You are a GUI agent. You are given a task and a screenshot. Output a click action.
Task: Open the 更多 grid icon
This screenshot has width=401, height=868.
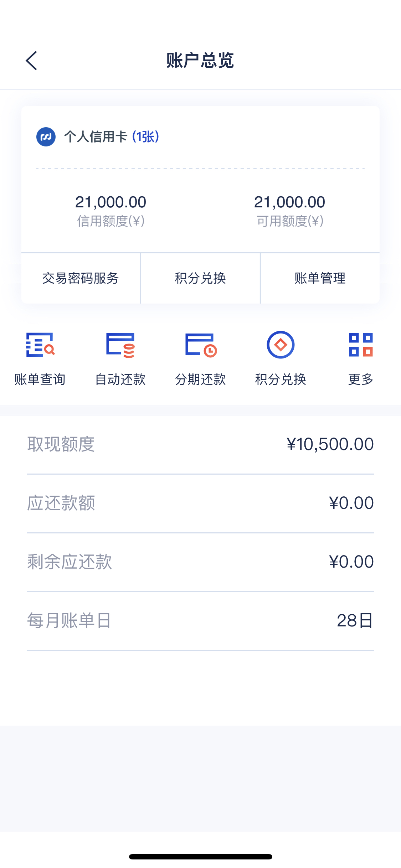click(361, 345)
